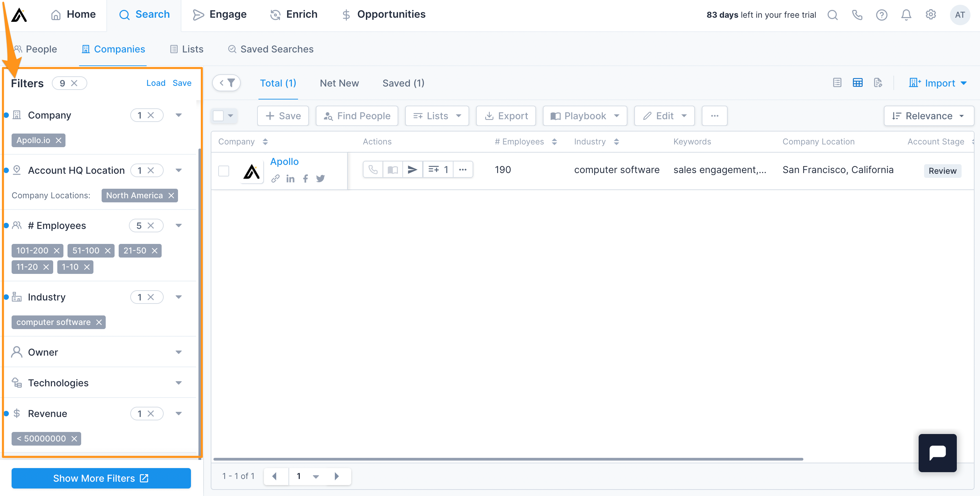This screenshot has height=496, width=980.
Task: Open more actions ellipsis in Apollo row
Action: (x=463, y=170)
